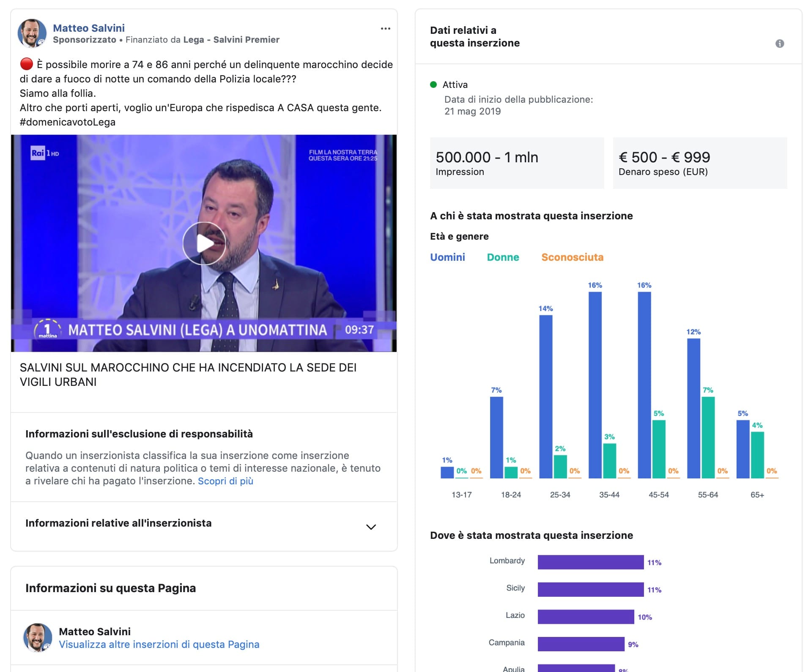Click the Lombardy 11% purple bar
This screenshot has width=811, height=672.
(x=590, y=562)
